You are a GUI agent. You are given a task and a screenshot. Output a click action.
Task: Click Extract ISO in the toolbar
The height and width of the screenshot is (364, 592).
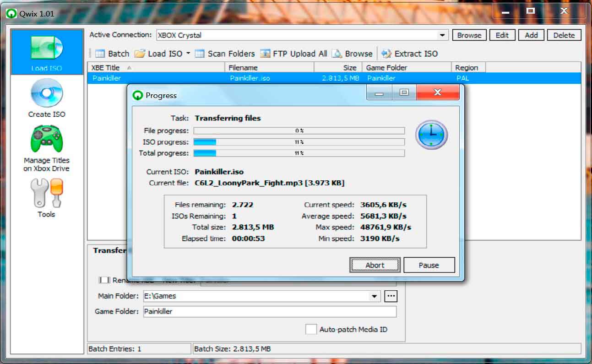410,54
